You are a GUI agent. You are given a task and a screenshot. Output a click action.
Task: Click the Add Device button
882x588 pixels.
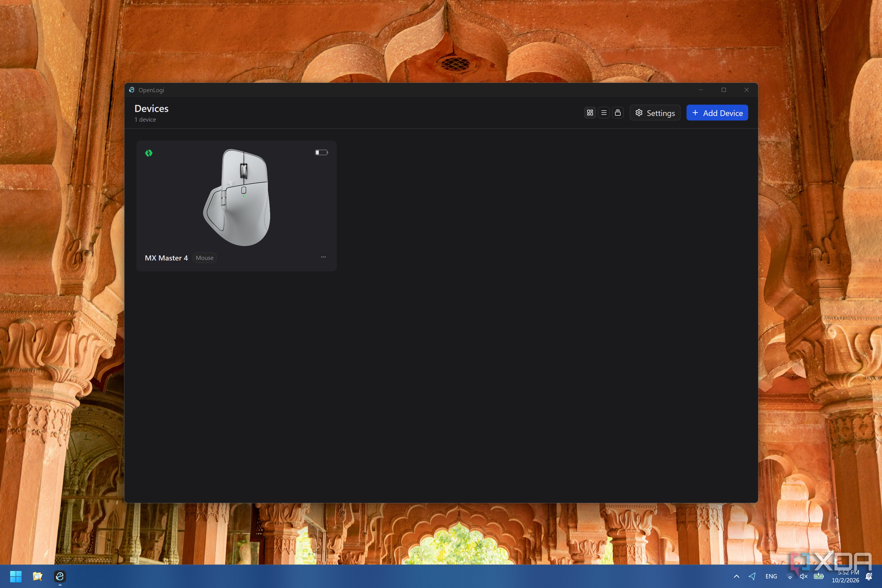(x=717, y=113)
